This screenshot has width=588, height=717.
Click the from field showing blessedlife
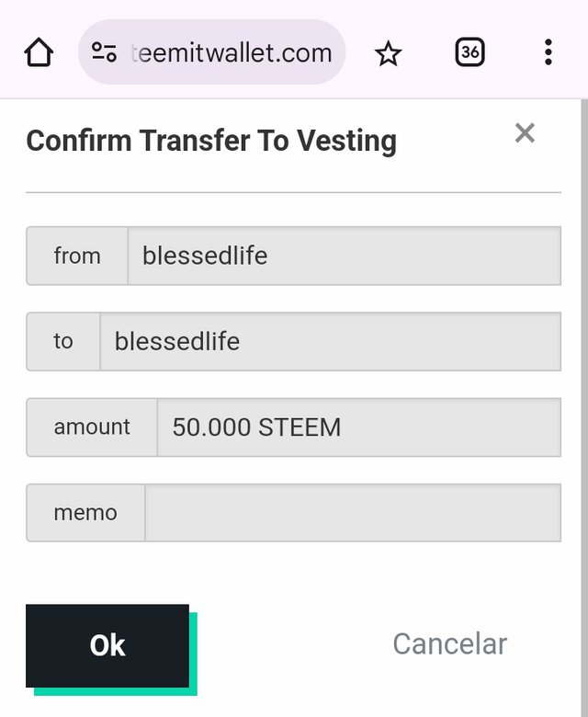(x=344, y=256)
